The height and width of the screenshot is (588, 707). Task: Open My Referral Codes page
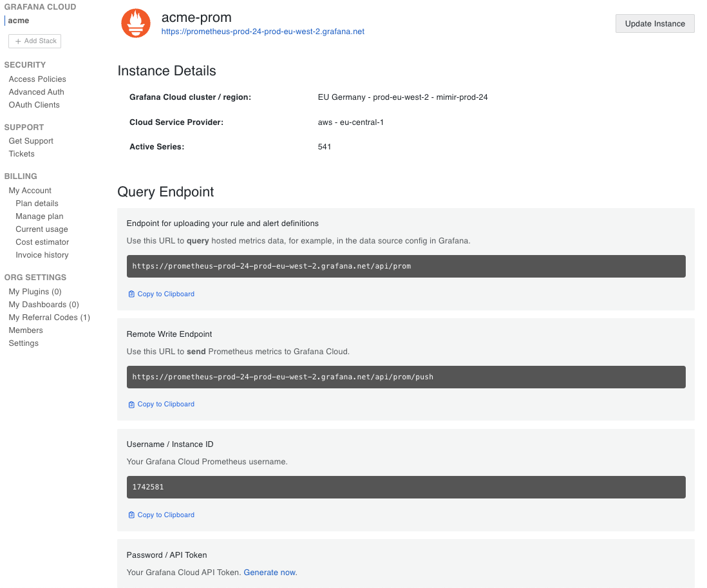(x=49, y=317)
